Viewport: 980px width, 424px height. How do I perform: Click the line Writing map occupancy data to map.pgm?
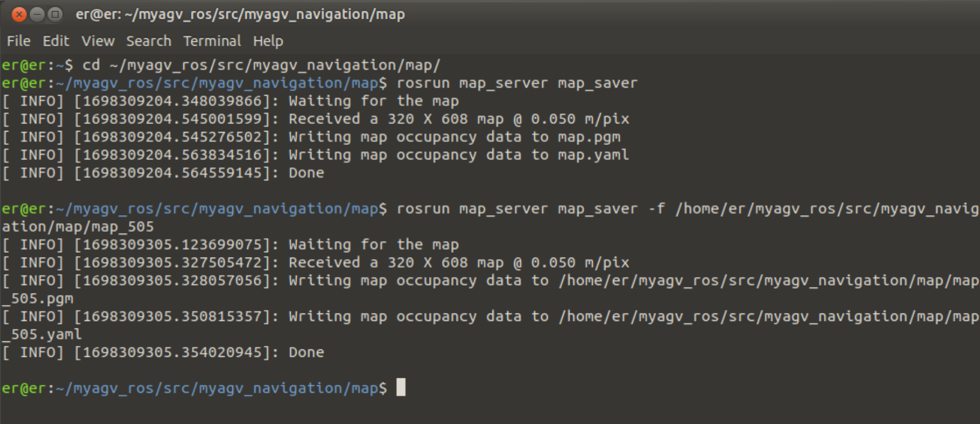click(311, 137)
